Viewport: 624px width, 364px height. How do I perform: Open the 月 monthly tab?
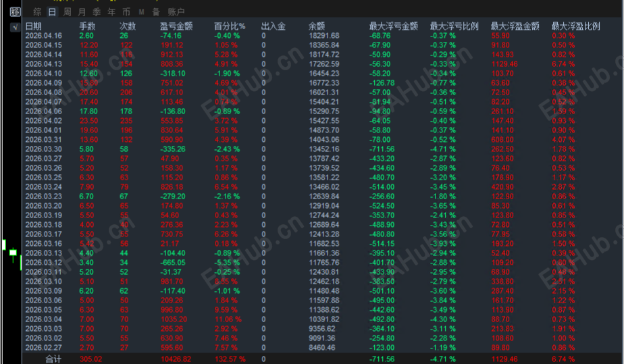82,12
